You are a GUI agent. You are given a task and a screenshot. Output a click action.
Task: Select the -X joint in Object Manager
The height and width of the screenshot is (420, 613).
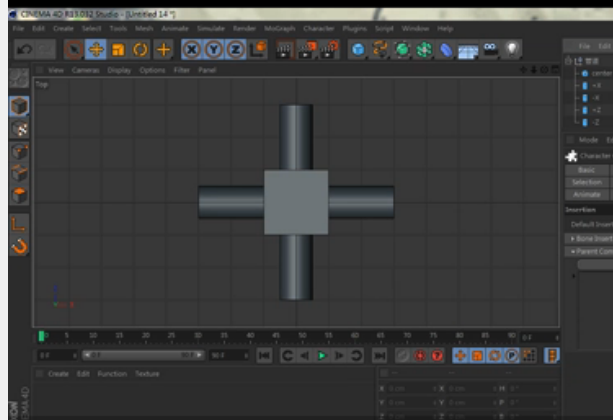point(596,98)
